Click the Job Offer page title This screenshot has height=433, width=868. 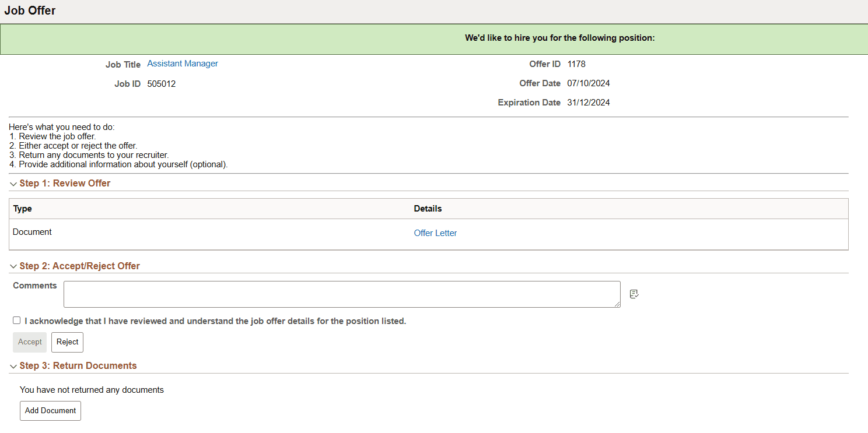tap(30, 10)
